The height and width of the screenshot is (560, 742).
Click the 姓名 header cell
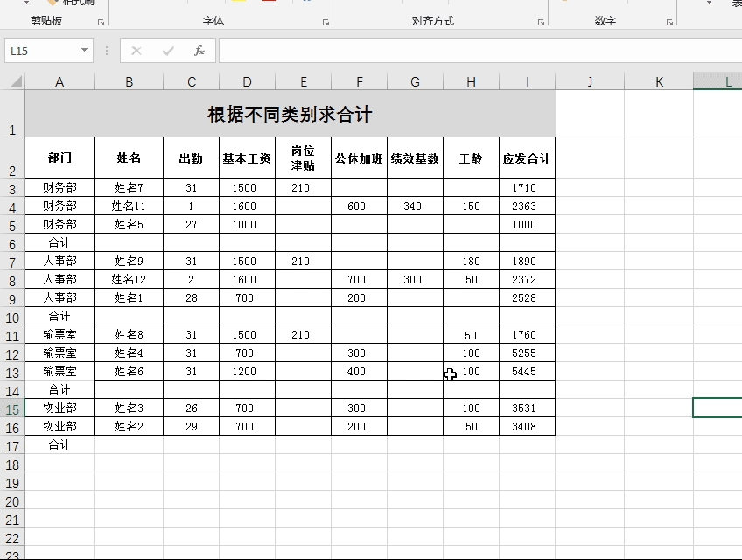coord(129,157)
